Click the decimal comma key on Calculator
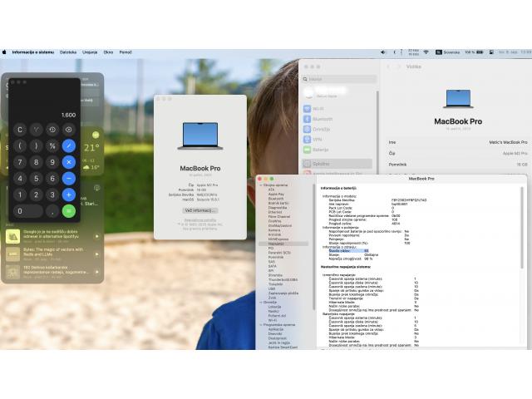The width and height of the screenshot is (532, 399). tap(52, 211)
